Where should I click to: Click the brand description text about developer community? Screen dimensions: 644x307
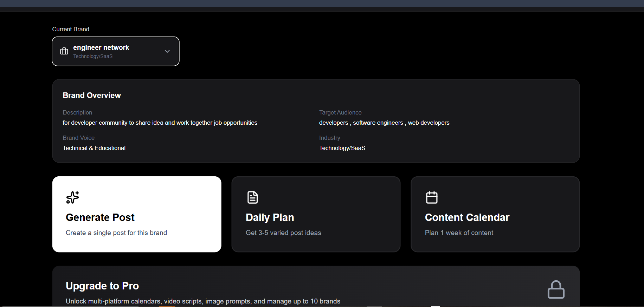click(160, 123)
